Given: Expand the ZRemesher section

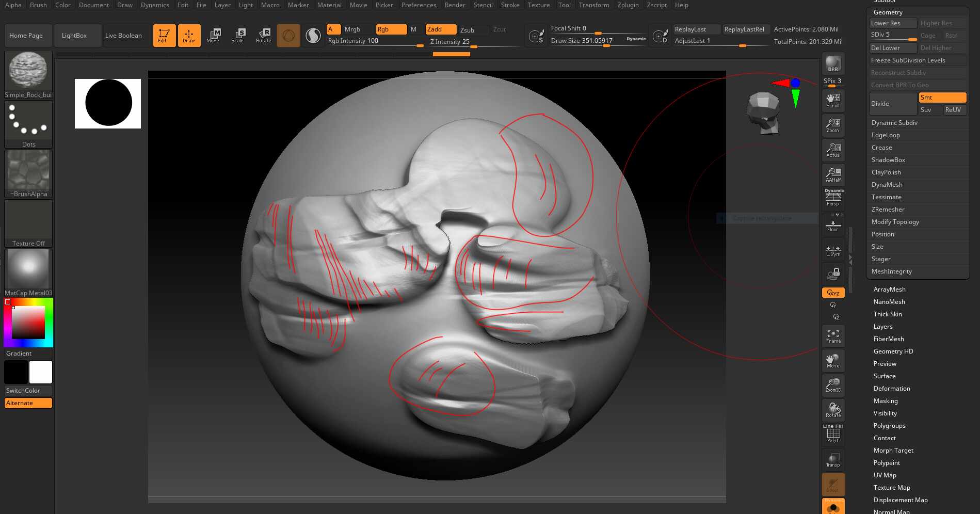Looking at the screenshot, I should (x=888, y=210).
